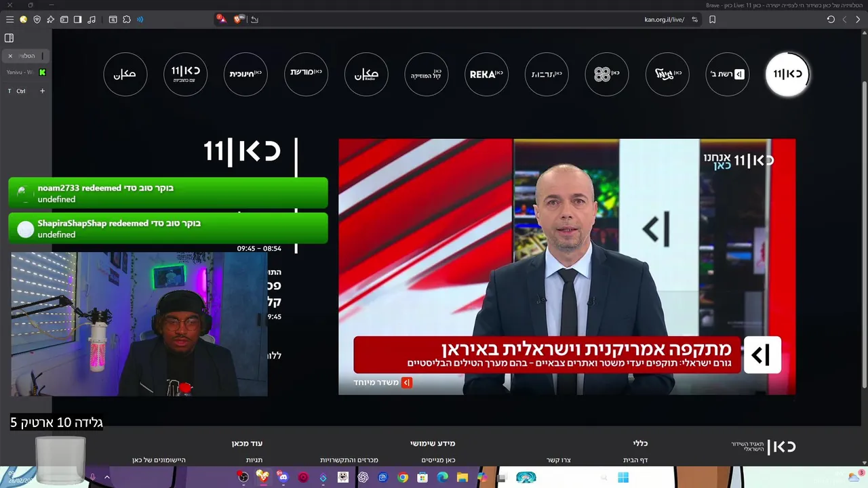
Task: Open the Windows Start button in taskbar
Action: pos(623,477)
